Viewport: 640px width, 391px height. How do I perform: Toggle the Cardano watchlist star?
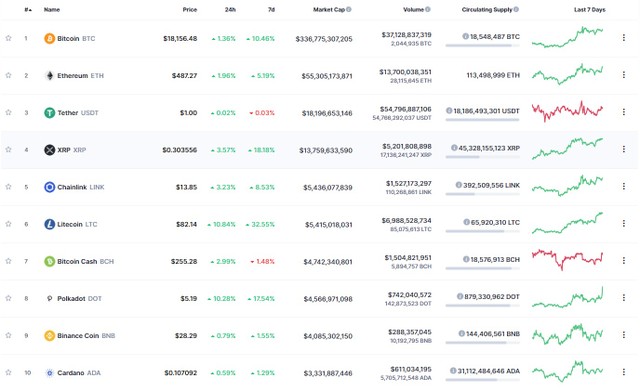(8, 373)
